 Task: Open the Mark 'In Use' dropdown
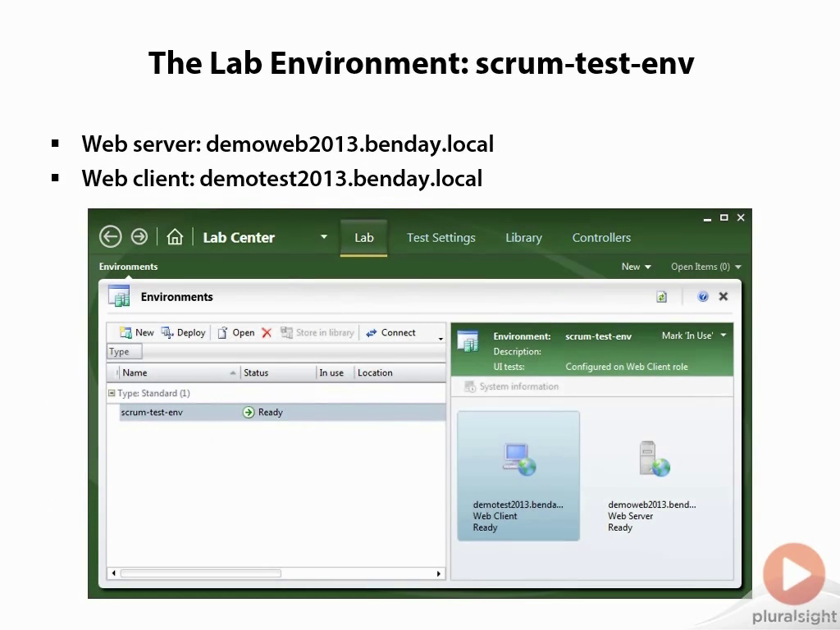click(694, 336)
